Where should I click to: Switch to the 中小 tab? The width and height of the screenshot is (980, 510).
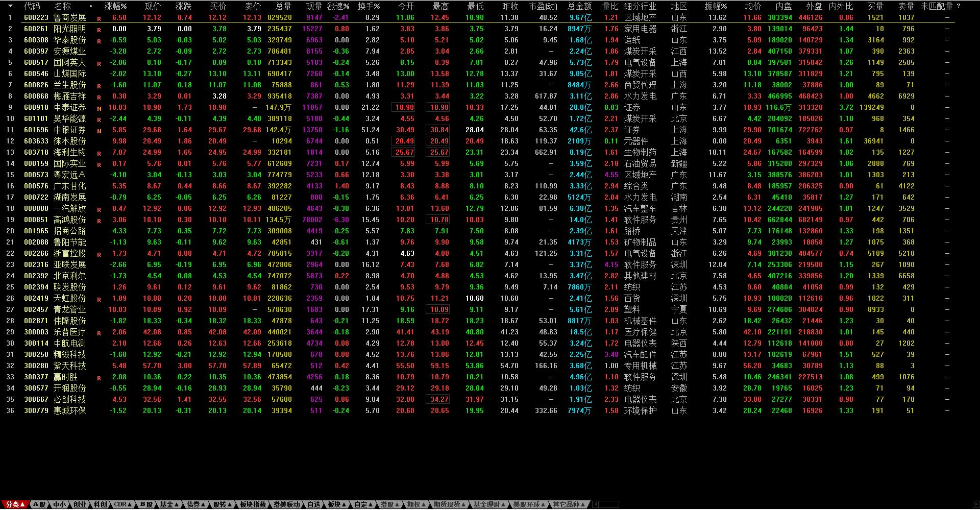[x=60, y=504]
